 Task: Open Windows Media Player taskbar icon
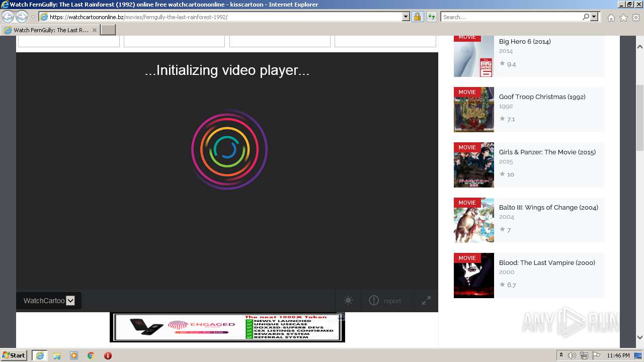74,355
